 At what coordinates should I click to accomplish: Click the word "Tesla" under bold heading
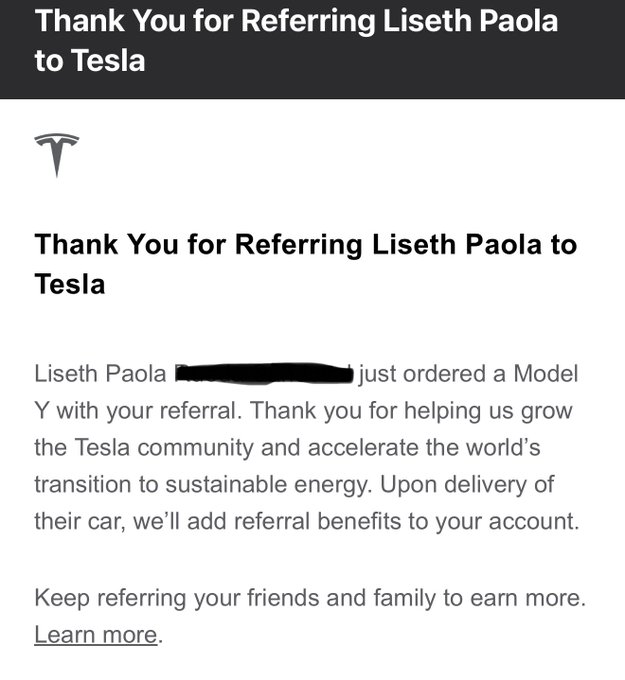tap(69, 284)
